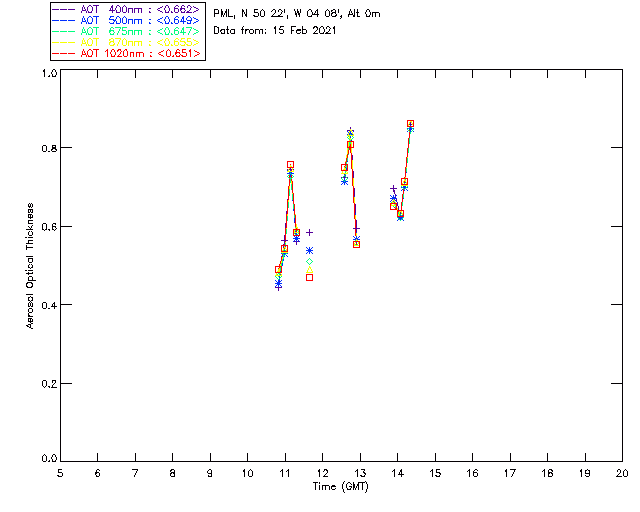This screenshot has width=640, height=512.
Task: Click the isolated green diamond marker near 0.51
Action: [309, 262]
